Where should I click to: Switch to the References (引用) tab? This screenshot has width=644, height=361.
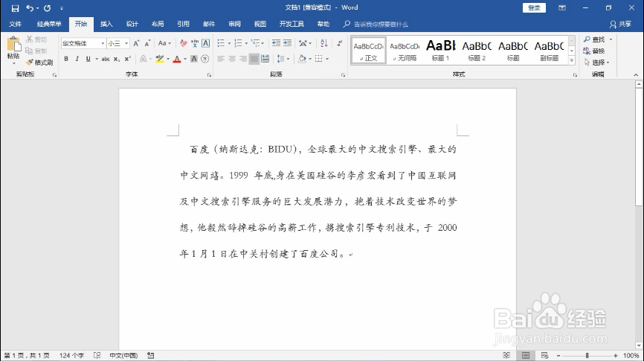point(183,25)
